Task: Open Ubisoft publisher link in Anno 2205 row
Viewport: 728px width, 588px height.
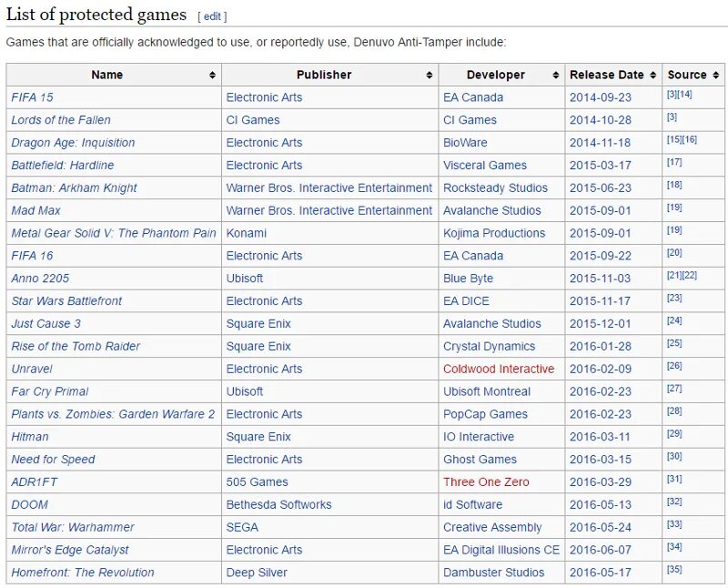Action: (x=244, y=279)
